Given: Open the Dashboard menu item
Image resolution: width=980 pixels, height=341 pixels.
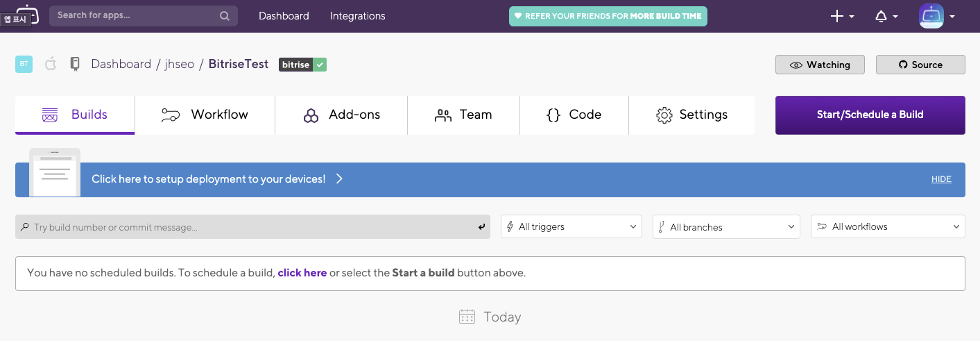Looking at the screenshot, I should coord(284,16).
